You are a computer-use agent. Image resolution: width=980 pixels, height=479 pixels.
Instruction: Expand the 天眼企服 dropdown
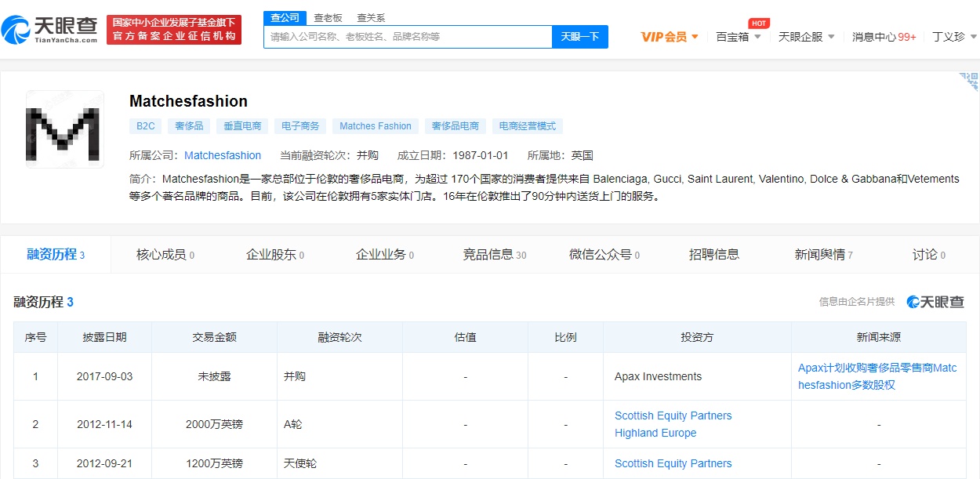(x=806, y=37)
